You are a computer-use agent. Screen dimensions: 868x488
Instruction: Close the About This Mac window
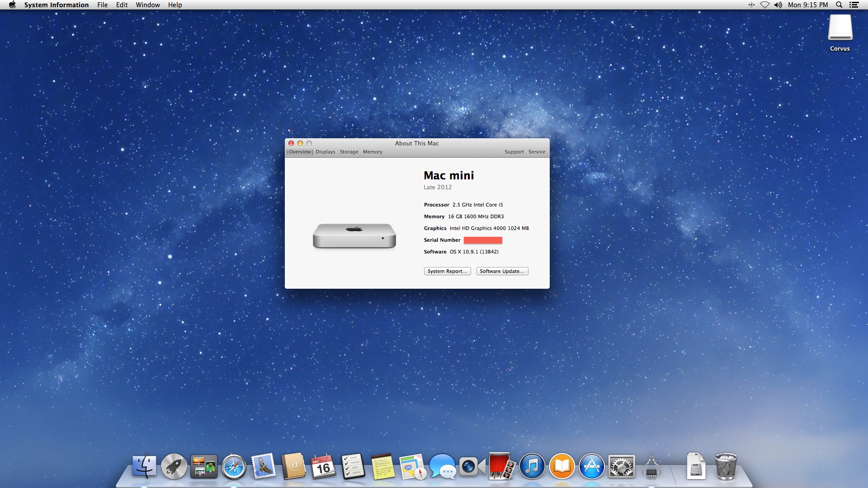[291, 143]
